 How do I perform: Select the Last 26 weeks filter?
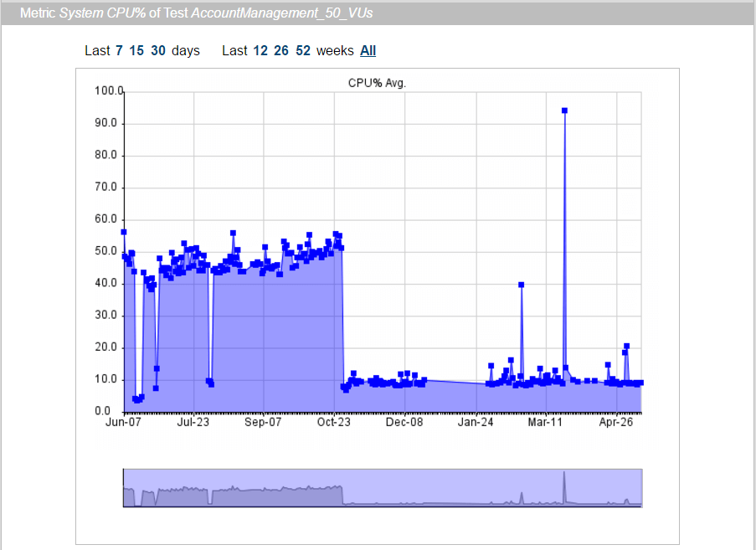coord(280,50)
